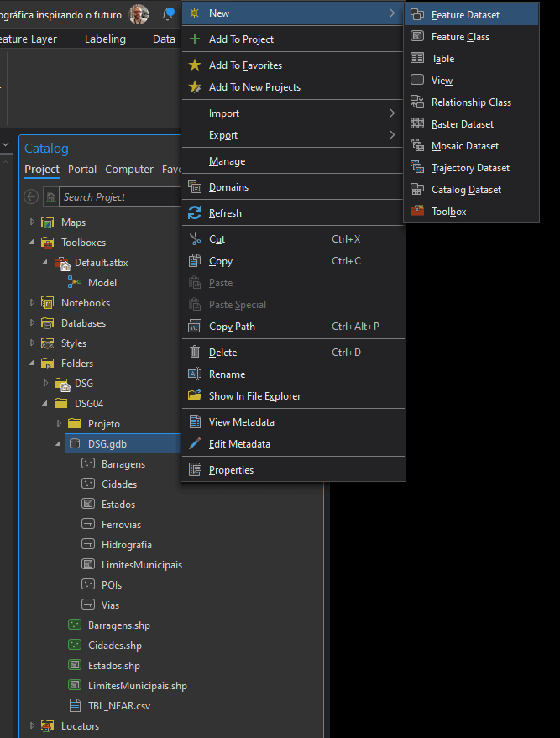Click the Toolbox icon in the submenu
The image size is (560, 738).
click(x=417, y=212)
